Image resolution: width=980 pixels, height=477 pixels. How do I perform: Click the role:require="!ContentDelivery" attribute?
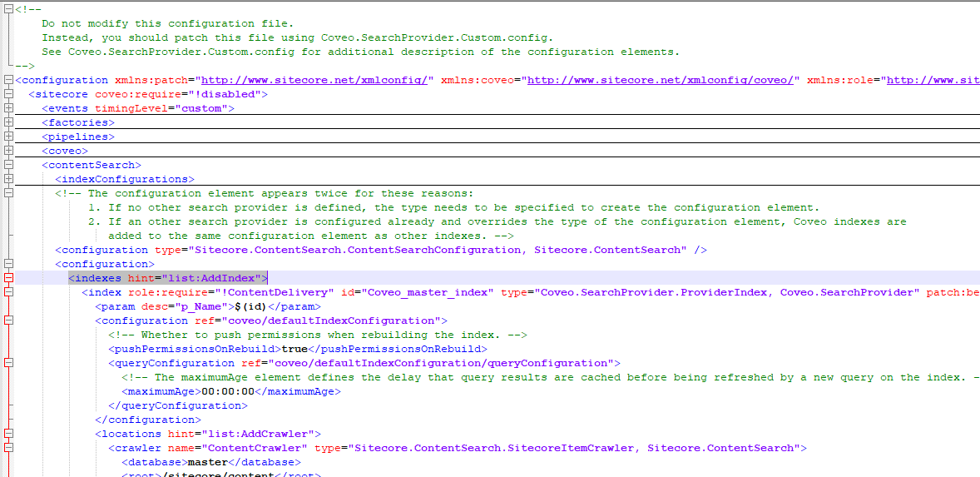(x=232, y=292)
